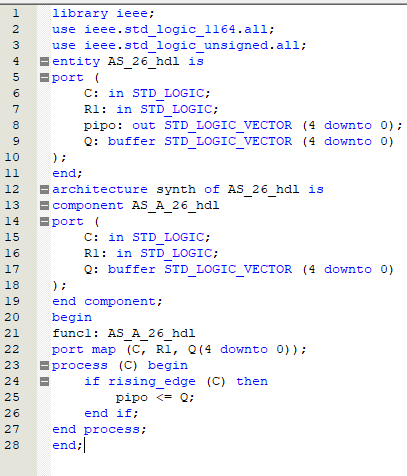Viewport: 407px width, 476px height.
Task: Collapse the entity AS_26_hdl fold marker
Action: coord(44,61)
